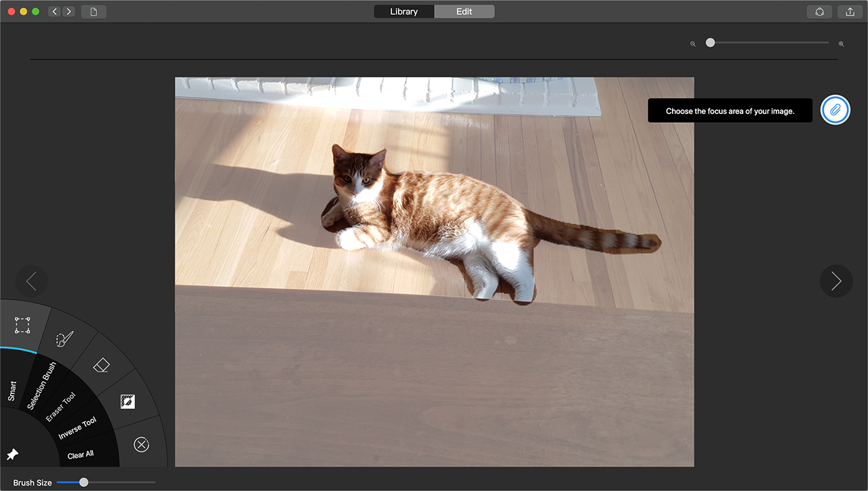
Task: Show next image with right arrow
Action: 836,281
